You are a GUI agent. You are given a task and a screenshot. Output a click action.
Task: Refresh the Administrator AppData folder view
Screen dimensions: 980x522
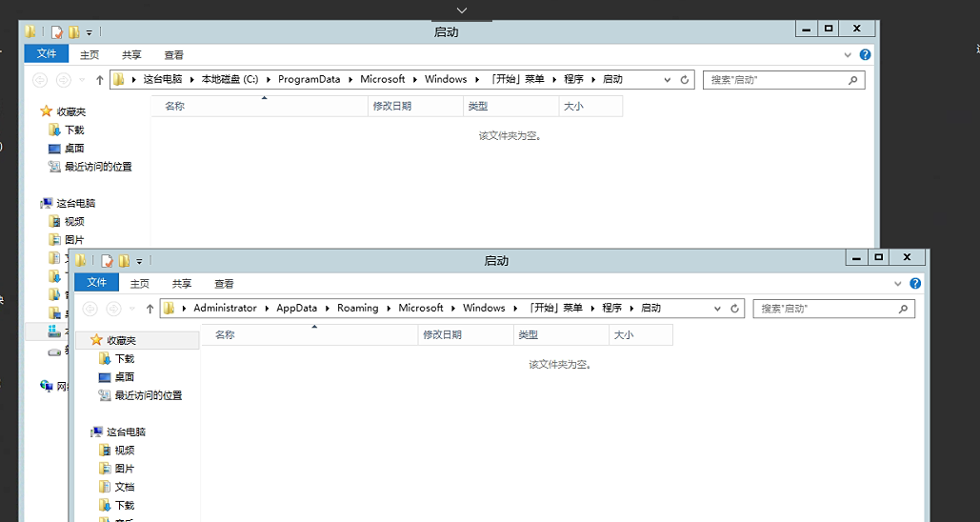734,309
